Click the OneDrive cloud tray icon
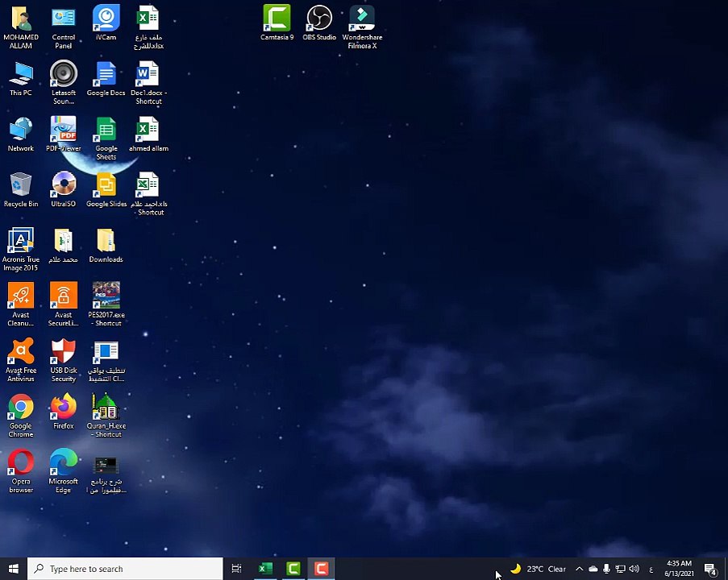Image resolution: width=728 pixels, height=580 pixels. click(593, 569)
